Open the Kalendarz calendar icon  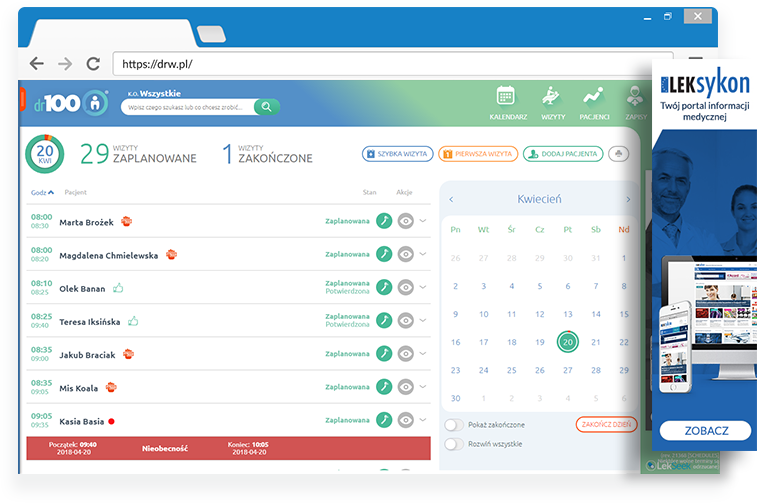point(507,97)
